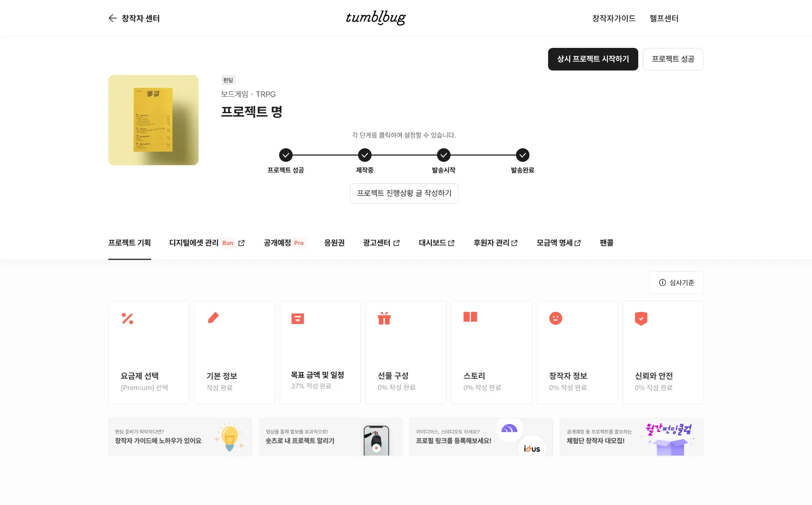Image resolution: width=812 pixels, height=505 pixels.
Task: Click the back arrow next to 창작자 센터
Action: click(x=112, y=18)
